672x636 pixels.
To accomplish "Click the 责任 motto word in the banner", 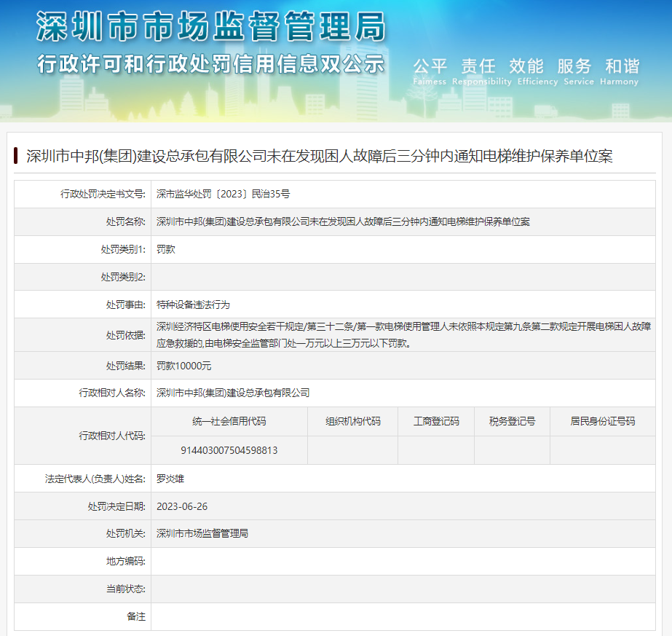I will coord(478,66).
